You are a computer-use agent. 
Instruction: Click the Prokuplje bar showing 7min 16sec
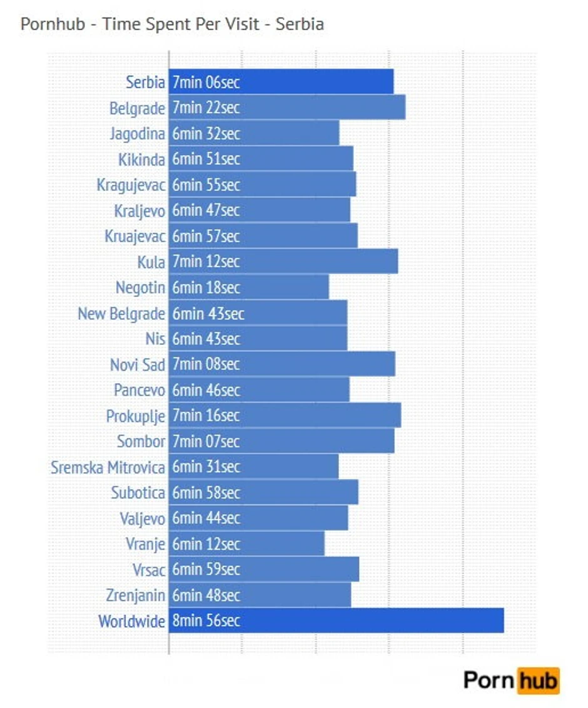[285, 416]
